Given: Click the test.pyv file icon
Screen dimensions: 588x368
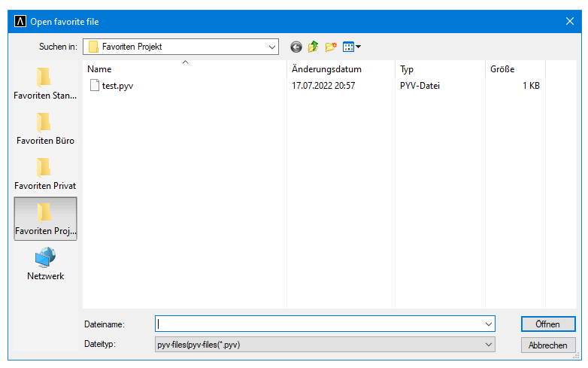Looking at the screenshot, I should coord(95,86).
